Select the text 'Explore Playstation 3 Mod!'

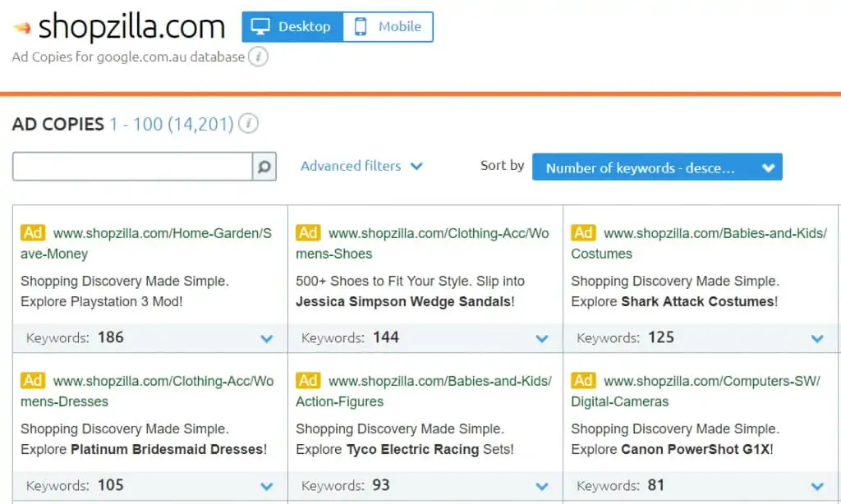click(x=102, y=301)
